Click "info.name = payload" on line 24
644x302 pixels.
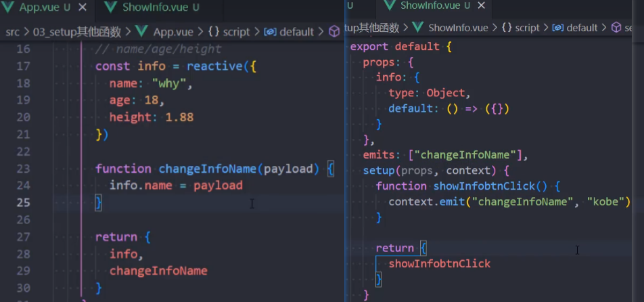coord(176,186)
